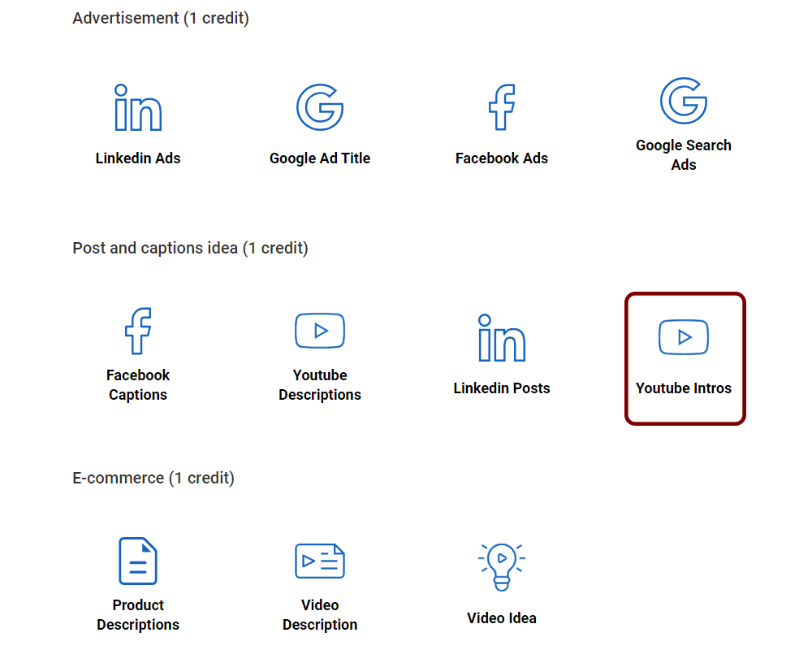Open the Product Descriptions document icon
The width and height of the screenshot is (812, 650).
click(x=138, y=561)
